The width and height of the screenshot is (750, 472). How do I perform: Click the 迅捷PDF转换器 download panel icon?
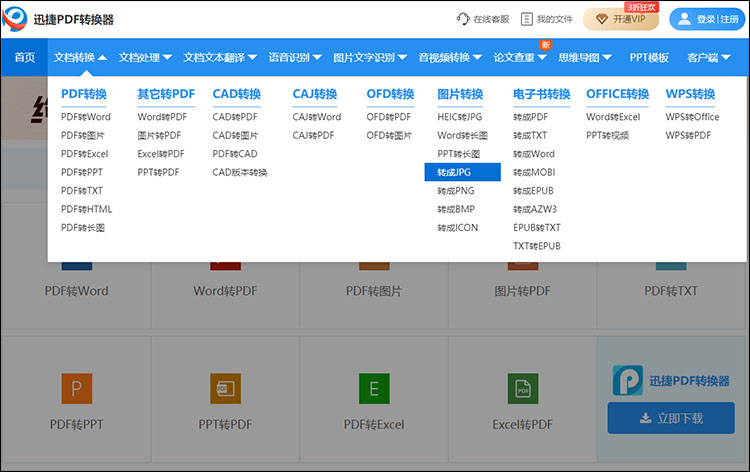point(628,380)
